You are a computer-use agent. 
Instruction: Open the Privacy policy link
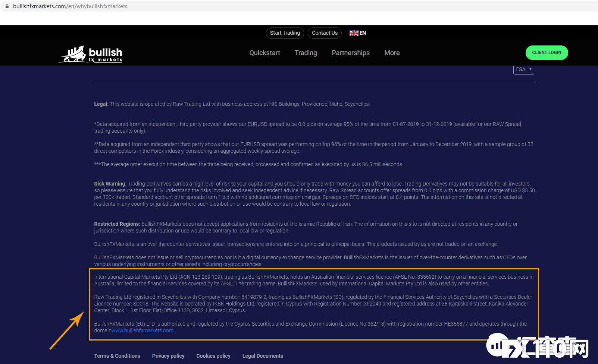168,356
